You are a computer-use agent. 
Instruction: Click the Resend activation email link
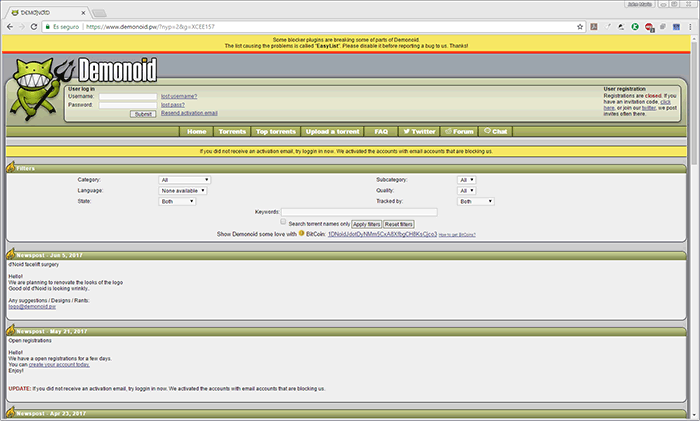pos(189,113)
